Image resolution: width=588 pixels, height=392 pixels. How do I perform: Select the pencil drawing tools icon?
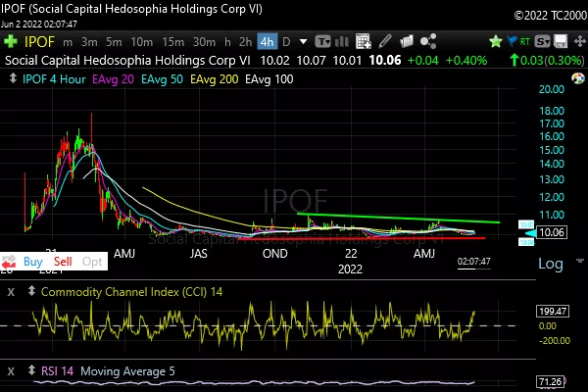pos(385,41)
